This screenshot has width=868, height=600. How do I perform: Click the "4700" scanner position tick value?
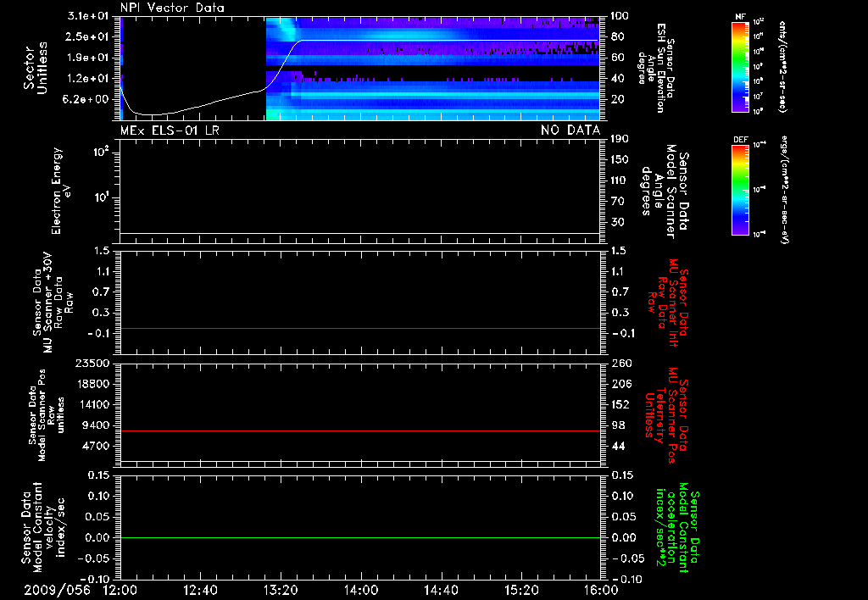(95, 446)
